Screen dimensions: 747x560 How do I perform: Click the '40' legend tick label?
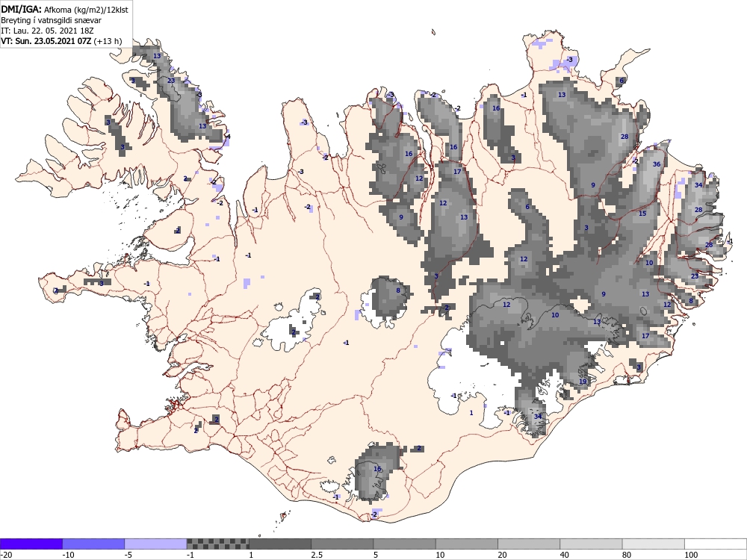tap(565, 555)
